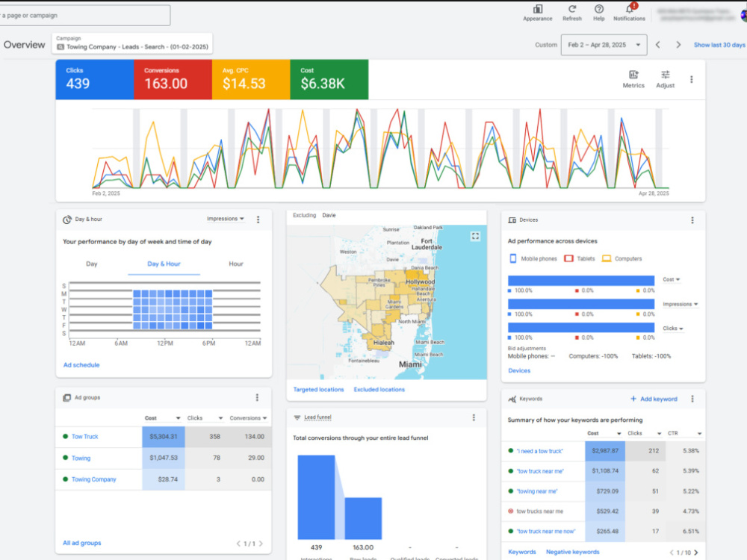The image size is (747, 560).
Task: Click the Add keyword button
Action: [x=654, y=399]
